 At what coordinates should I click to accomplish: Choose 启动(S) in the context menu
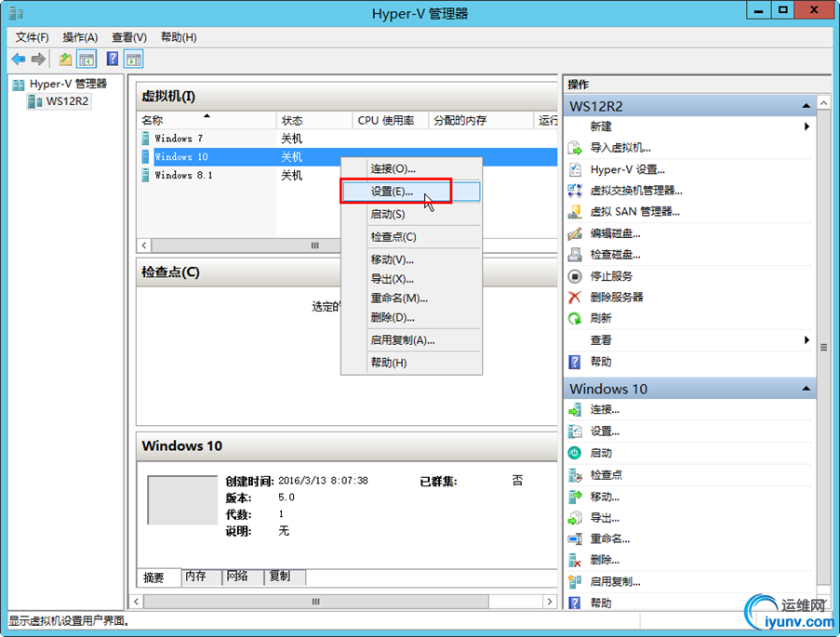(x=411, y=214)
